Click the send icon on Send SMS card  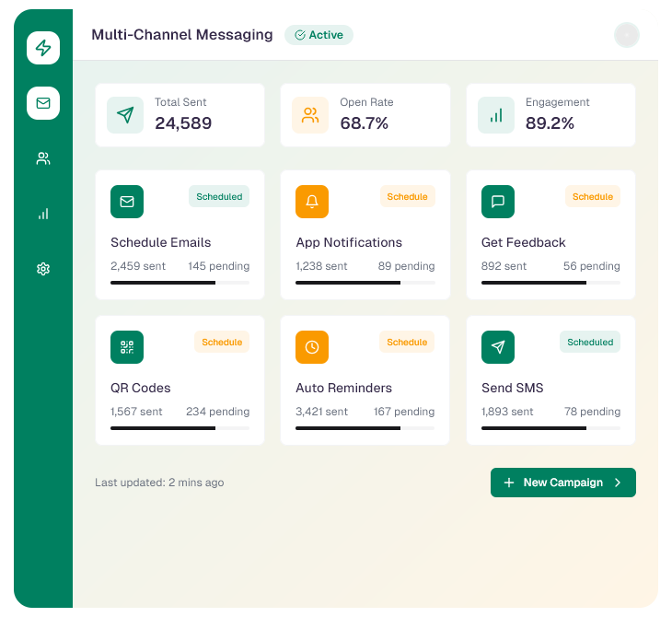(498, 347)
